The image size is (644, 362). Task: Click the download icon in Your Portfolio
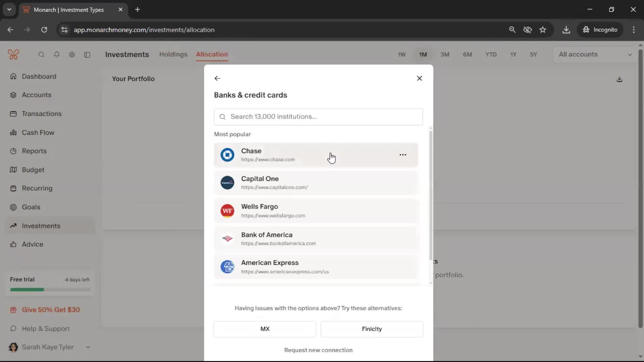click(x=619, y=79)
